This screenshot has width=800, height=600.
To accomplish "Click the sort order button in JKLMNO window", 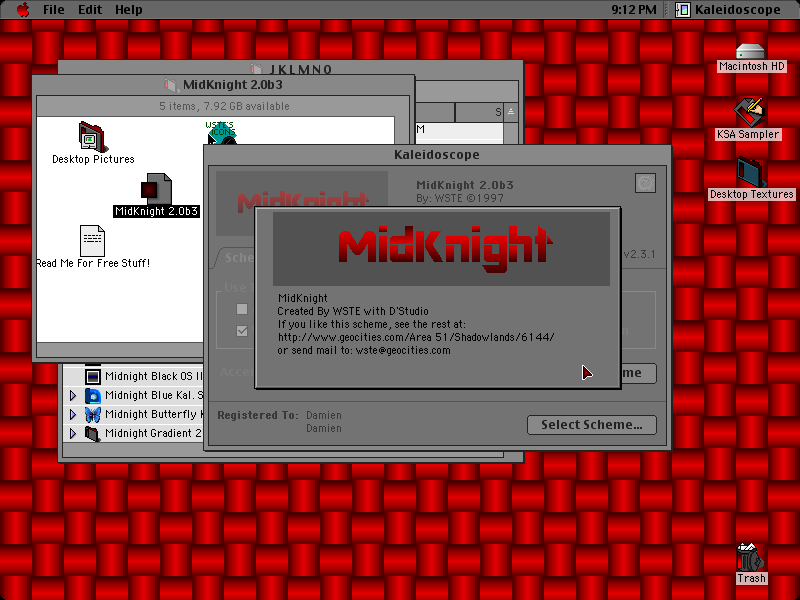I will click(511, 112).
